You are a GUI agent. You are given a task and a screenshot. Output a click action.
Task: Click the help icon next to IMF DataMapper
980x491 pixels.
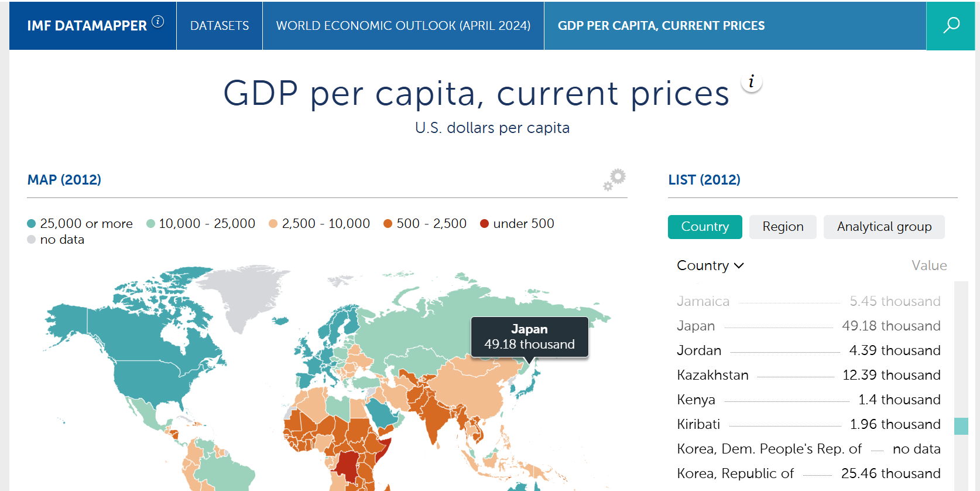158,22
